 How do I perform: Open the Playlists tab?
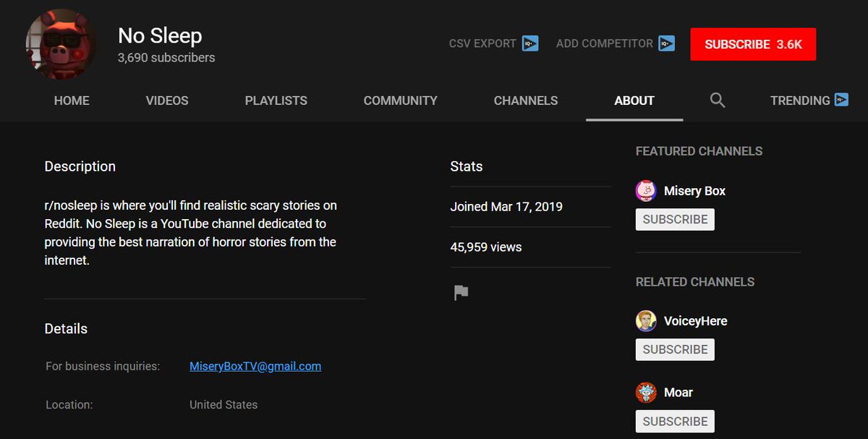pyautogui.click(x=276, y=101)
